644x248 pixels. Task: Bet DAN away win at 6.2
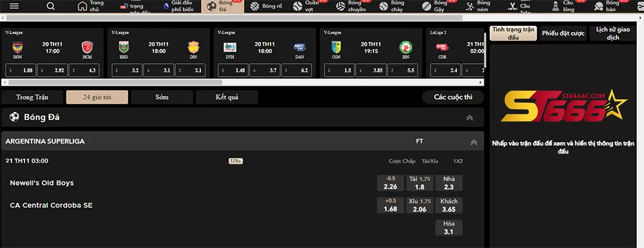pos(296,70)
